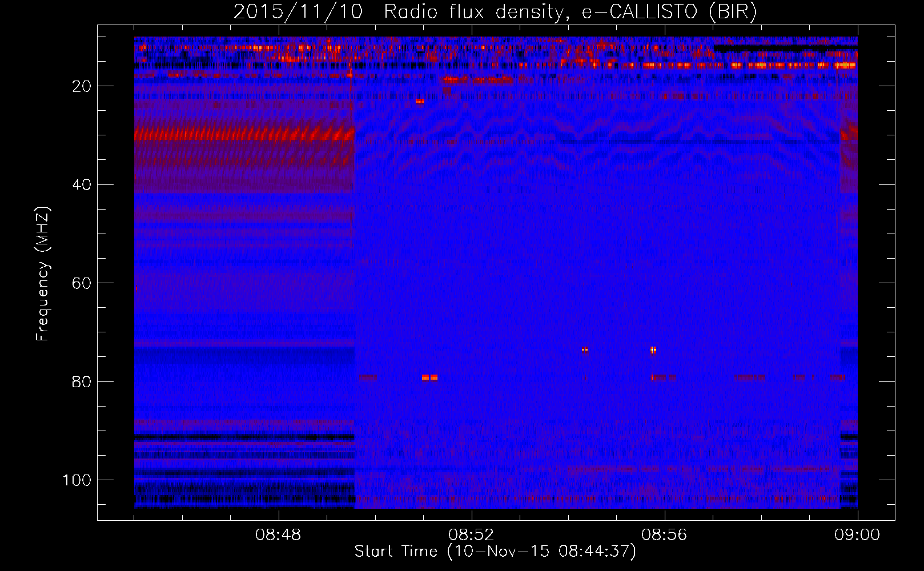
Task: Click the 08:48 time tick label
Action: pos(278,535)
